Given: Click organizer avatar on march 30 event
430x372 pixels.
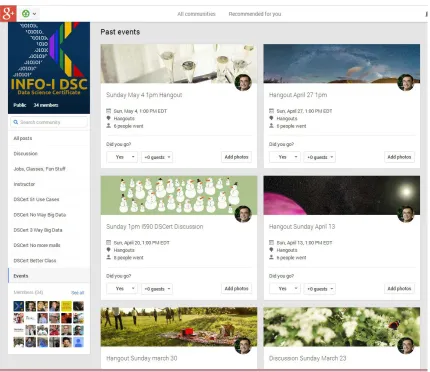Looking at the screenshot, I should coord(243,346).
